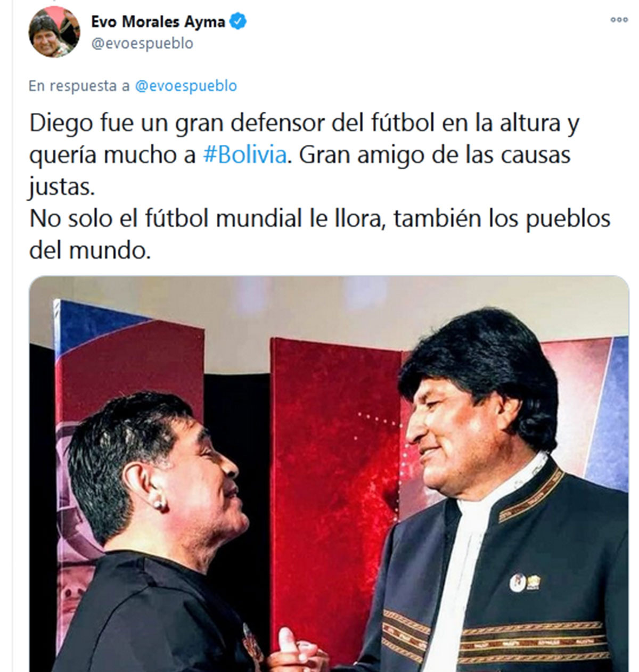Click the lapel pin on the jacket
Screen dimensions: 639x672
pyautogui.click(x=525, y=582)
